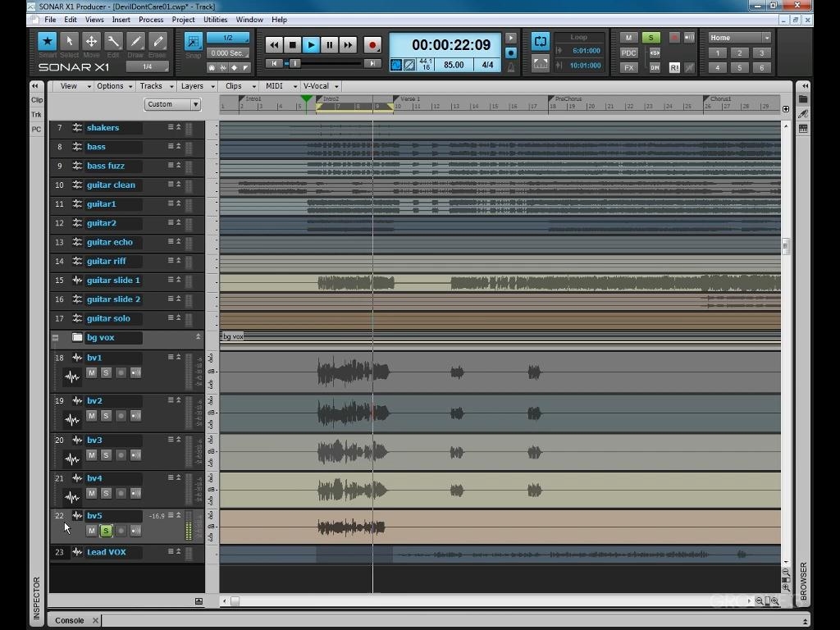Jump to project end button
This screenshot has height=630, width=840.
tap(372, 64)
